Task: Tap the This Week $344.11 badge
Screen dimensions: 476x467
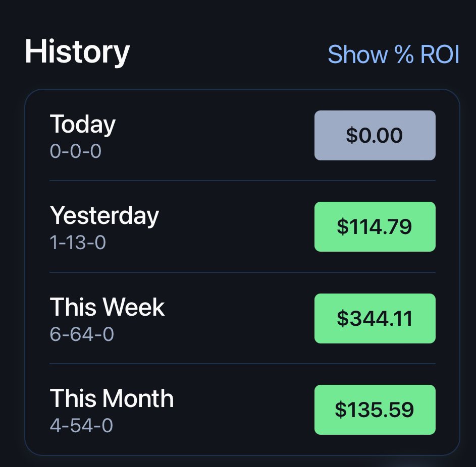Action: coord(375,318)
